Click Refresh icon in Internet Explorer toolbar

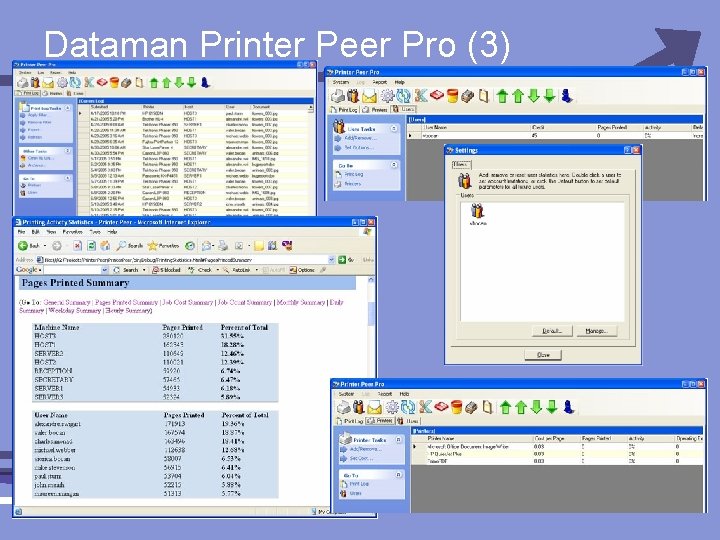click(91, 246)
